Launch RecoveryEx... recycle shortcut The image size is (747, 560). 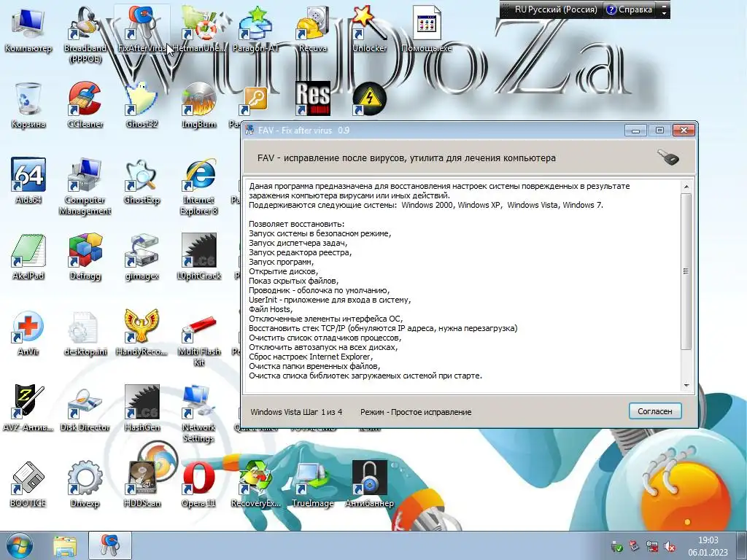(x=255, y=484)
